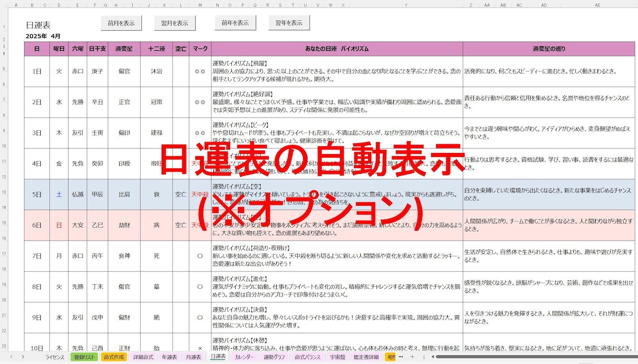
Task: Select the 仏滅 cell in row 5日
Action: click(x=77, y=194)
